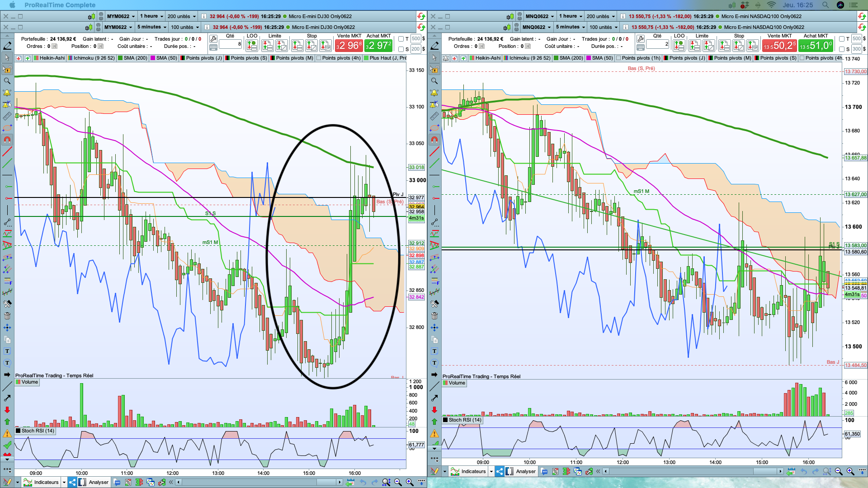Select the magnifier zoom tool in left toolbar
The image size is (868, 488).
coord(7,81)
